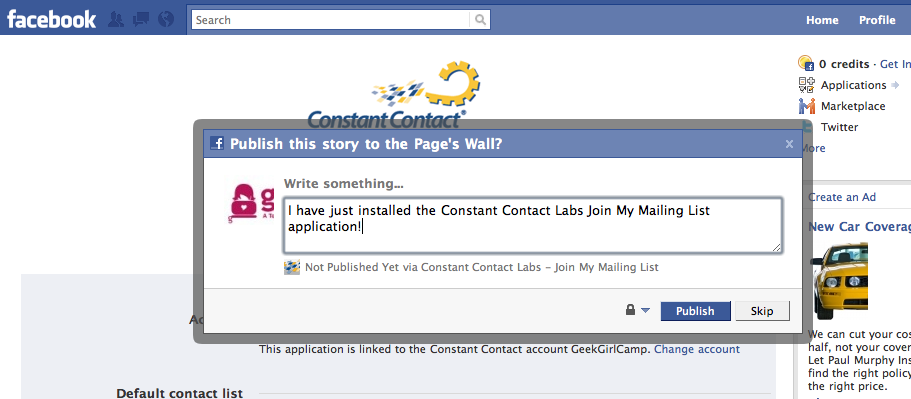This screenshot has height=399, width=911.
Task: Click the Facebook search field
Action: point(331,20)
